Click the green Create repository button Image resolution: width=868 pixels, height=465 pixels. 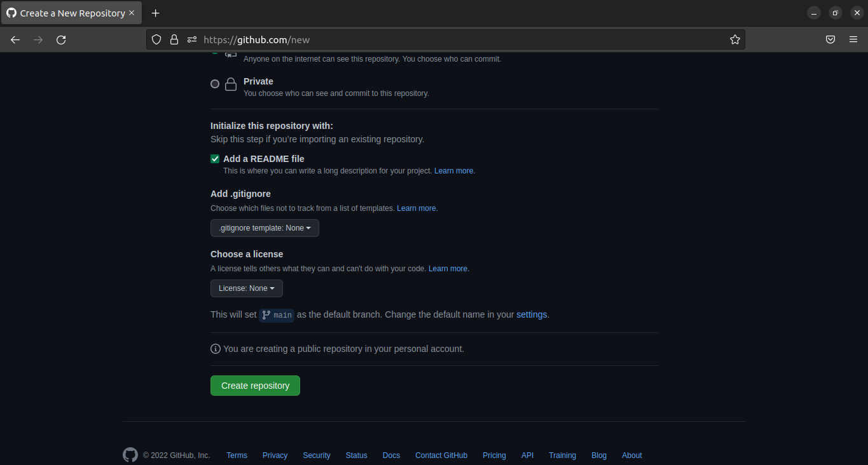tap(255, 386)
